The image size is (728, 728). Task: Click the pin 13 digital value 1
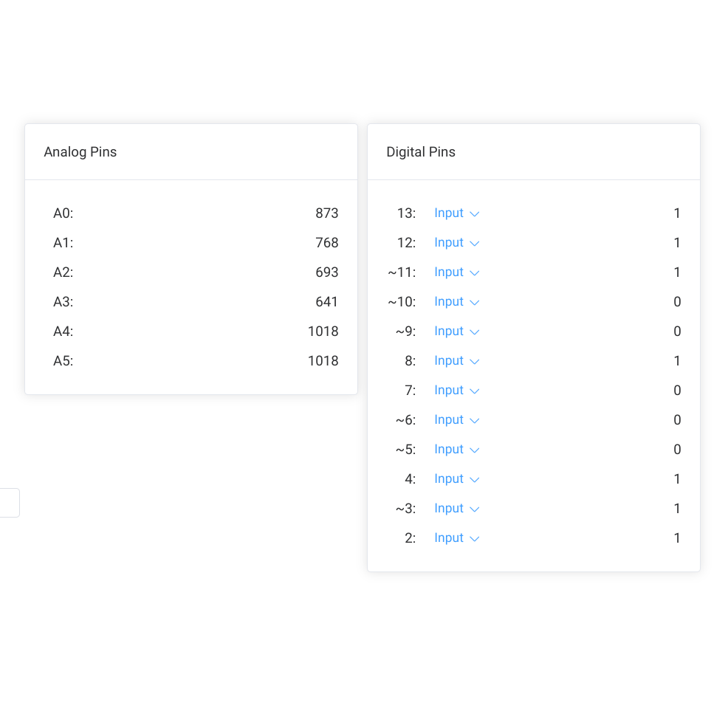(x=677, y=213)
